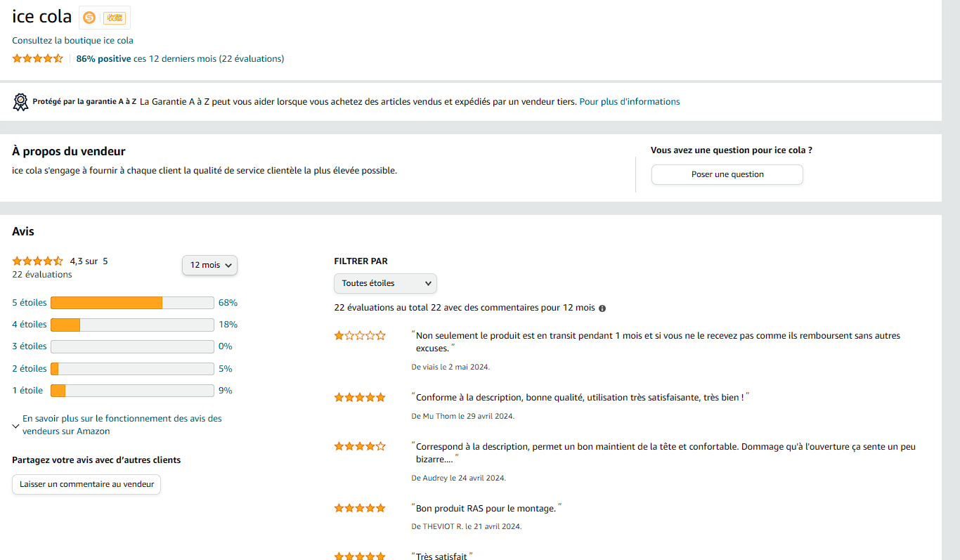
Task: Click the '86% positive' rating link
Action: tap(103, 59)
